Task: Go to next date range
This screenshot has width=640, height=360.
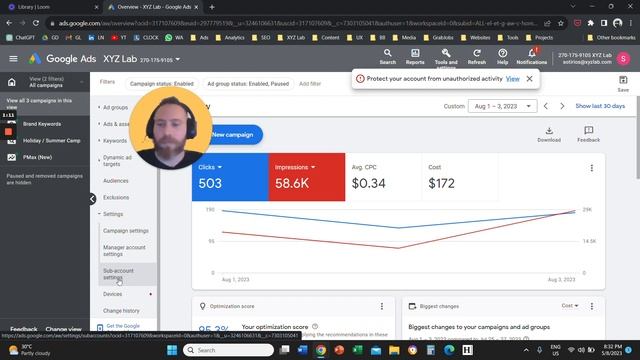Action: (x=562, y=106)
